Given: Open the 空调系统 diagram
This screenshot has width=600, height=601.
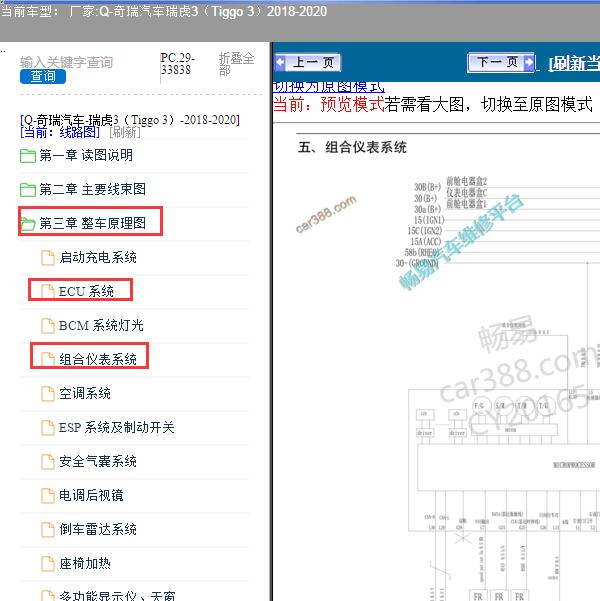Looking at the screenshot, I should [85, 393].
